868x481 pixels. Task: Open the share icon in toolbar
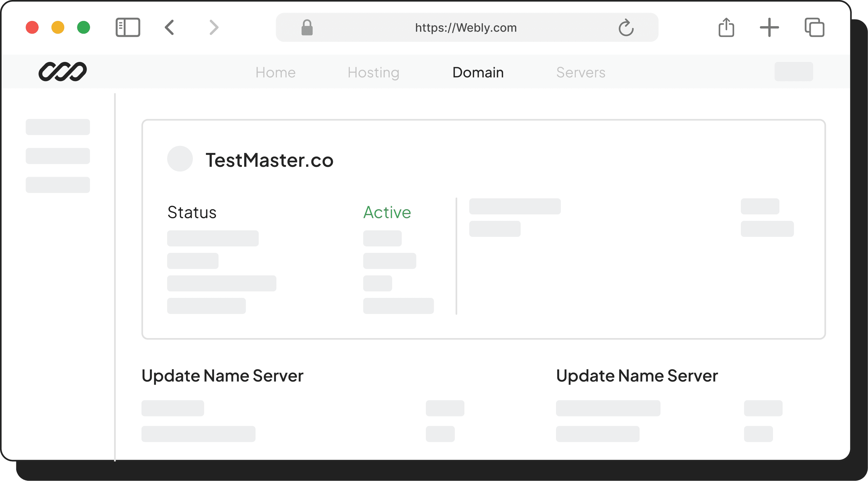[726, 27]
